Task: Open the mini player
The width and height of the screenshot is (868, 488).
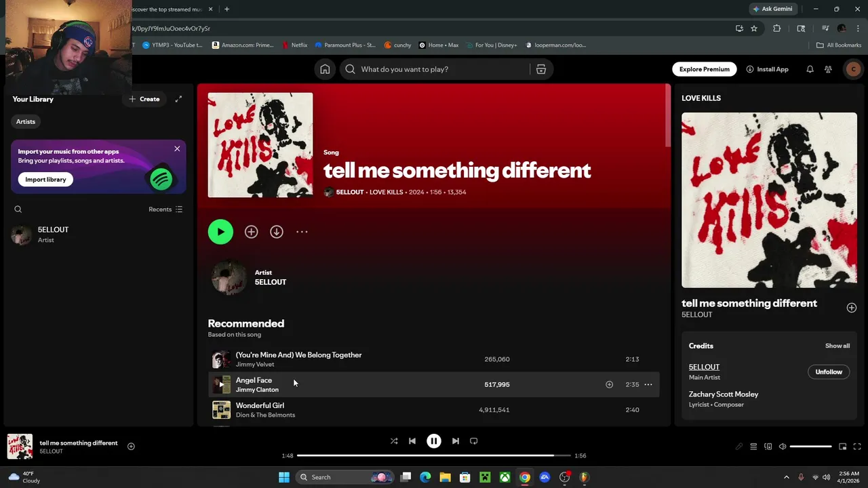Action: [843, 447]
